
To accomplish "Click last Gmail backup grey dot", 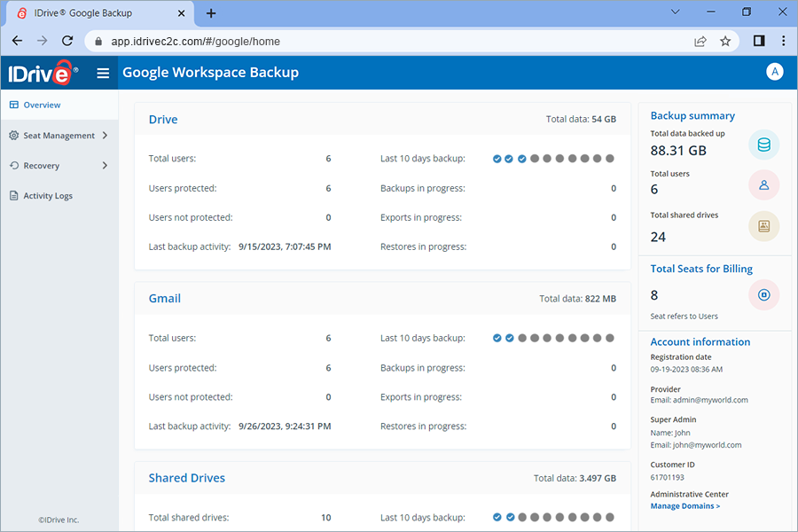I will coord(610,338).
